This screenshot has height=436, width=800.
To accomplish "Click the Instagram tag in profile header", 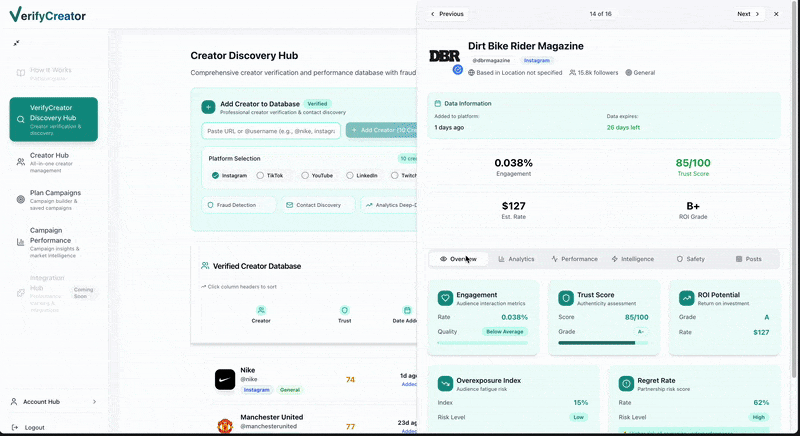I will click(x=537, y=60).
